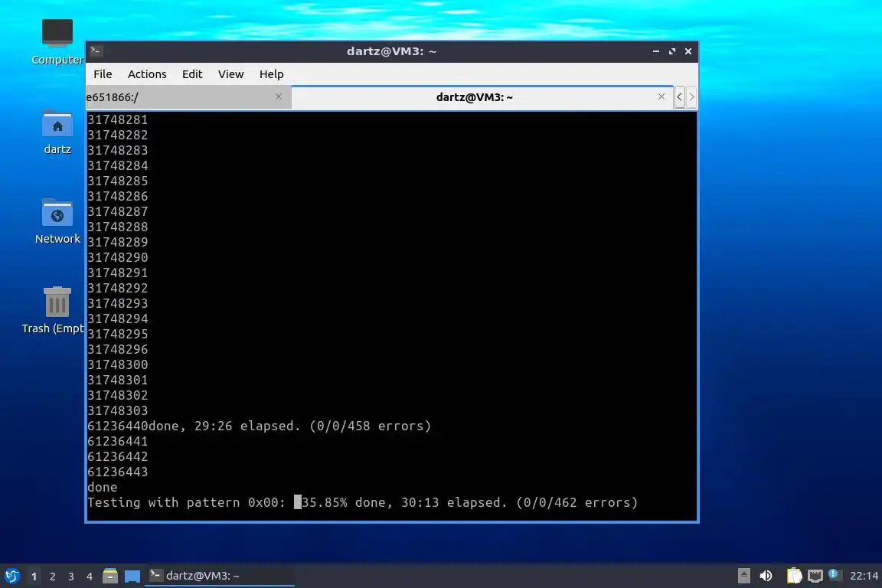Open the volume control tray icon
882x588 pixels.
coord(766,576)
